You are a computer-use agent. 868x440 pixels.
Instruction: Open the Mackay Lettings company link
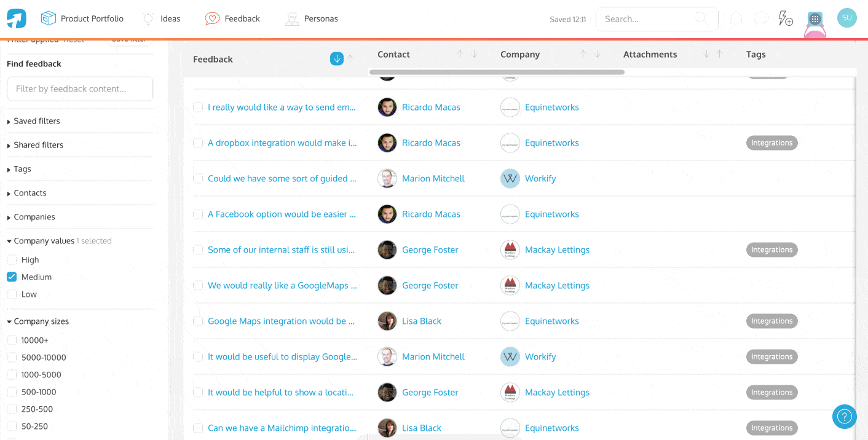pos(557,250)
